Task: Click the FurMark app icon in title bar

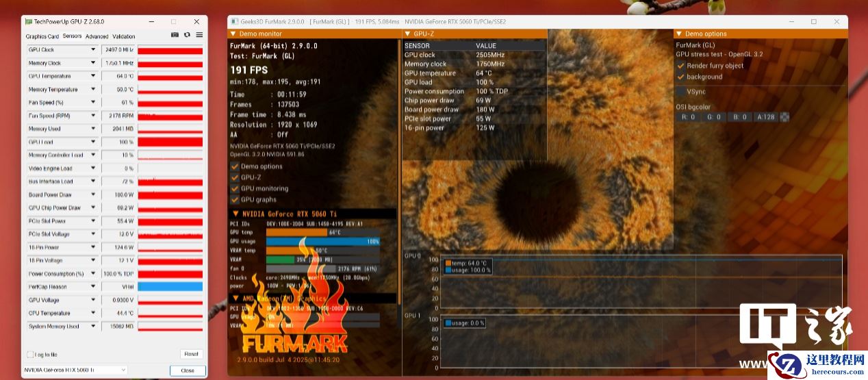Action: [235, 22]
